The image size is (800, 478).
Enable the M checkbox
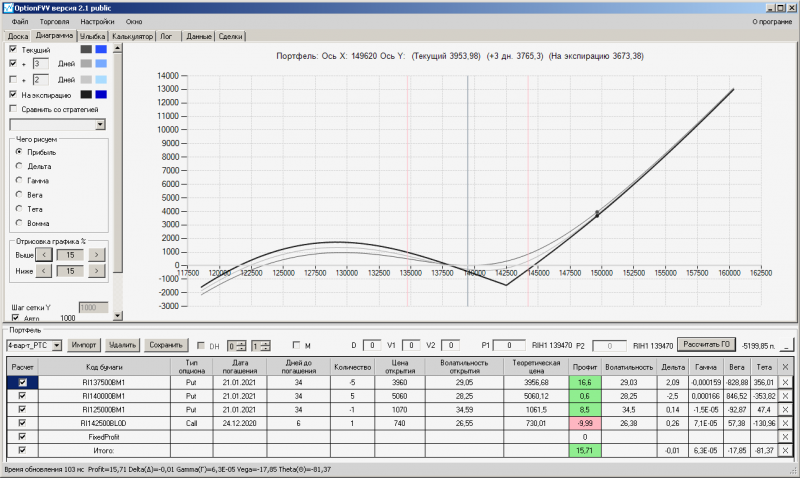pos(296,345)
